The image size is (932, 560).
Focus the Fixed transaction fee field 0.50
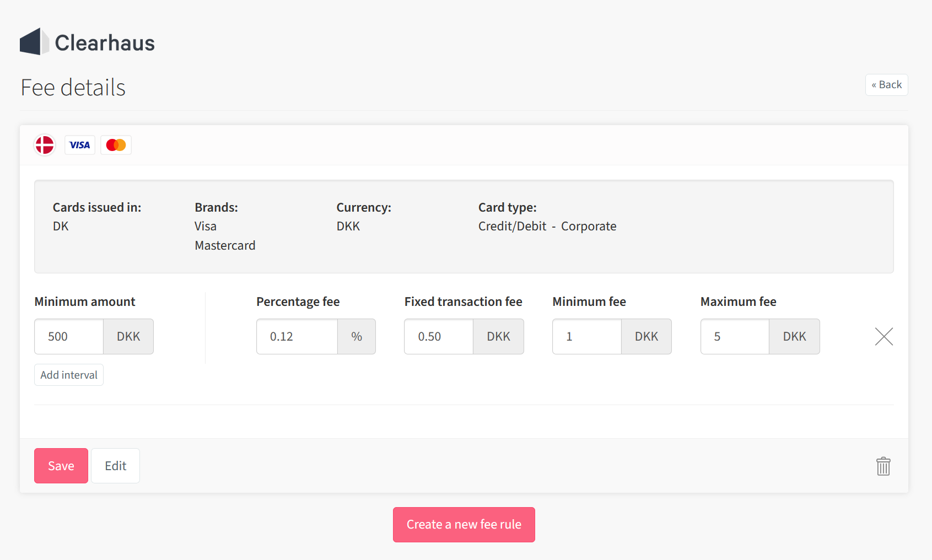pyautogui.click(x=439, y=336)
